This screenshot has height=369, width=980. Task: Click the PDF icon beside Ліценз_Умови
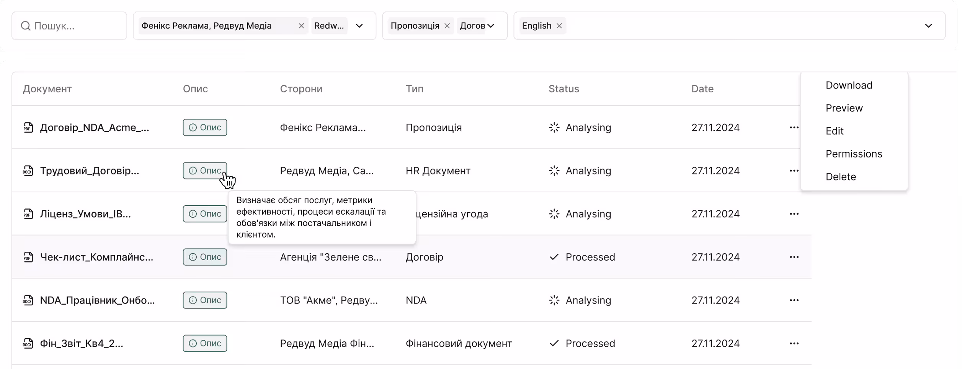(x=28, y=214)
